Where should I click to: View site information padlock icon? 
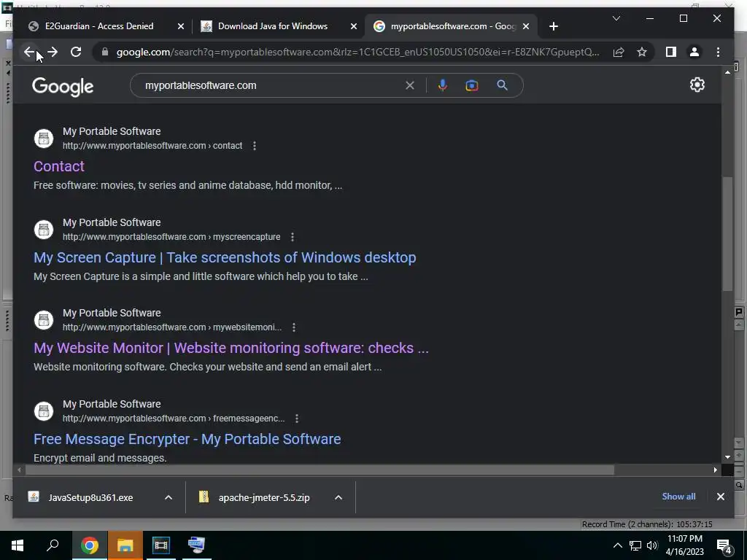coord(105,52)
